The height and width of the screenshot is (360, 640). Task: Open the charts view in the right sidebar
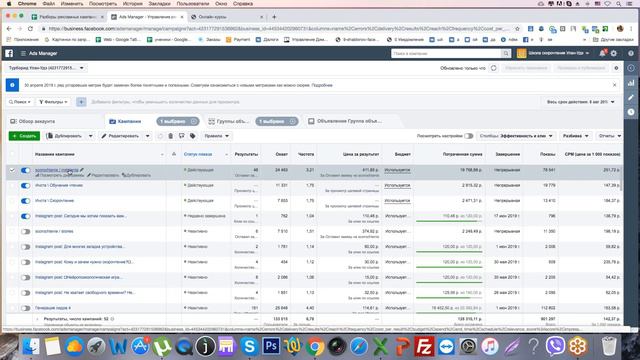pos(631,83)
